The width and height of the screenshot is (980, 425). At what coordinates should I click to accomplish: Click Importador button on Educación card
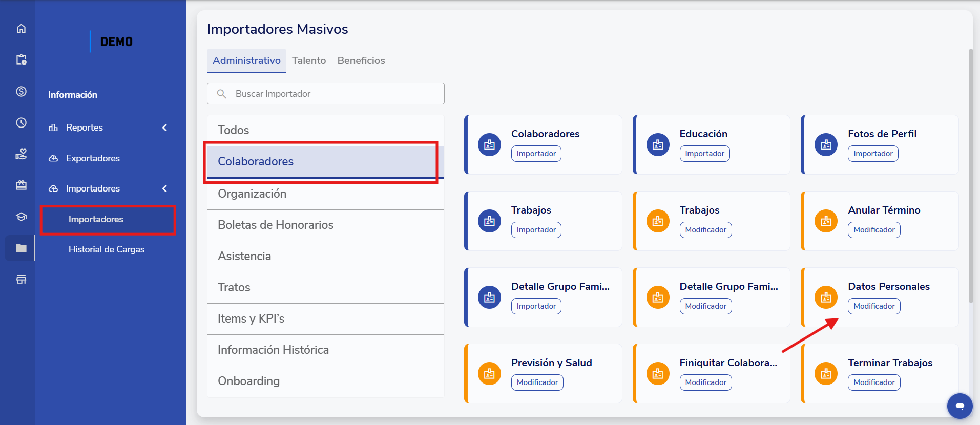pyautogui.click(x=704, y=154)
